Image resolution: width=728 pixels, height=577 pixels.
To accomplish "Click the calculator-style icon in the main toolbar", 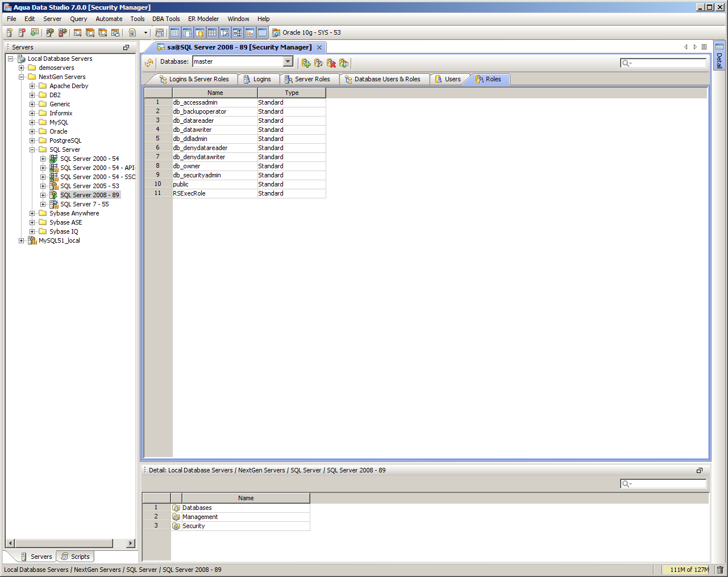I will pyautogui.click(x=159, y=32).
